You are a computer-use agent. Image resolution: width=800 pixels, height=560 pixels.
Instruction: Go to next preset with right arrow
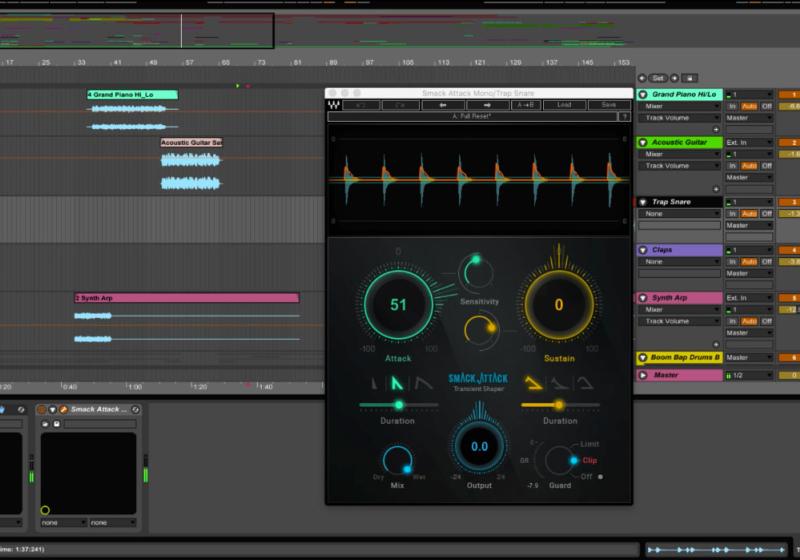click(487, 104)
